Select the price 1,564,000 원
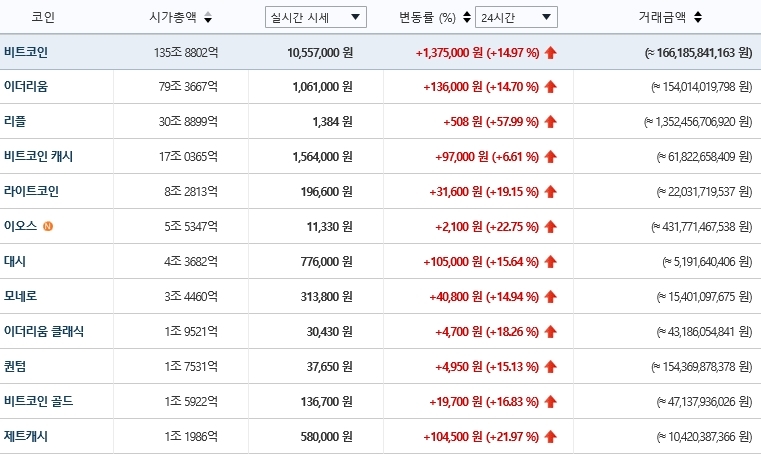 coord(322,157)
